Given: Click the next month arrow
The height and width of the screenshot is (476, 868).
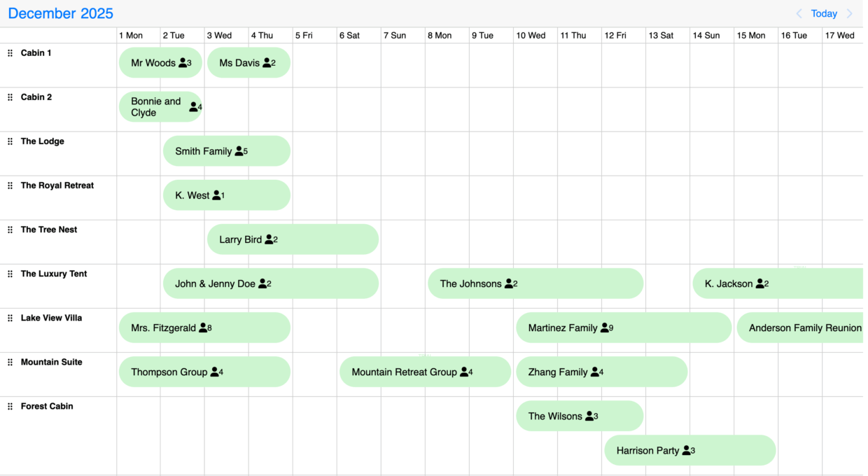Looking at the screenshot, I should click(x=850, y=14).
